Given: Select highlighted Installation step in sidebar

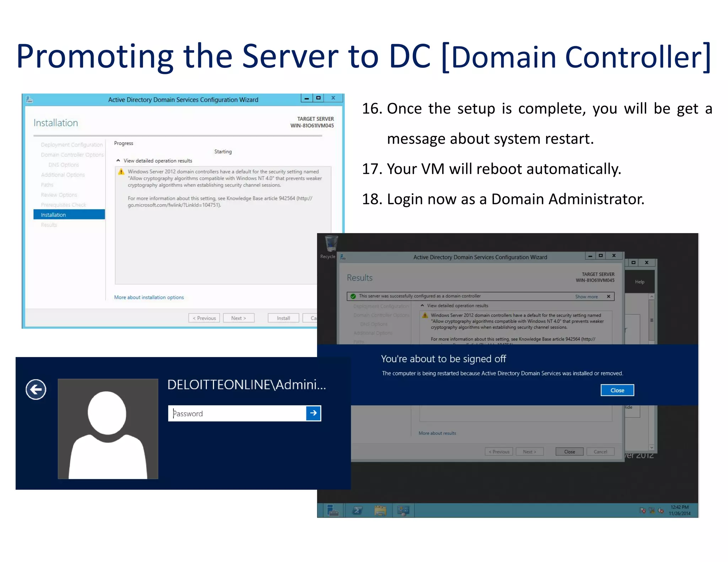Looking at the screenshot, I should 69,215.
